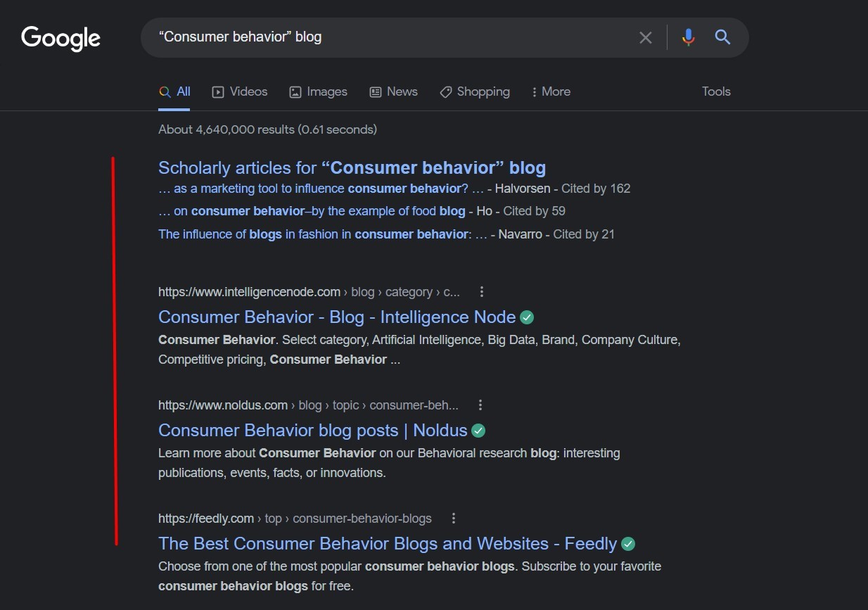Open the three-dot menu for the Feedly result
868x610 pixels.
pyautogui.click(x=454, y=518)
